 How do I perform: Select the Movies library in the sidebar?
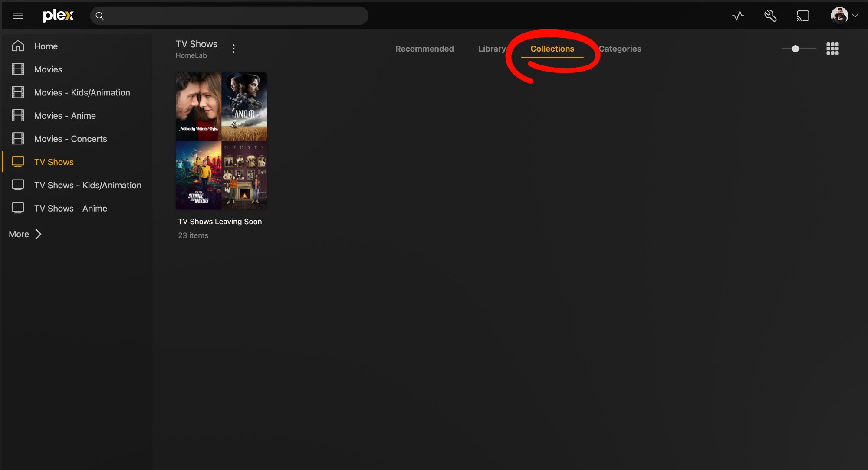tap(48, 69)
